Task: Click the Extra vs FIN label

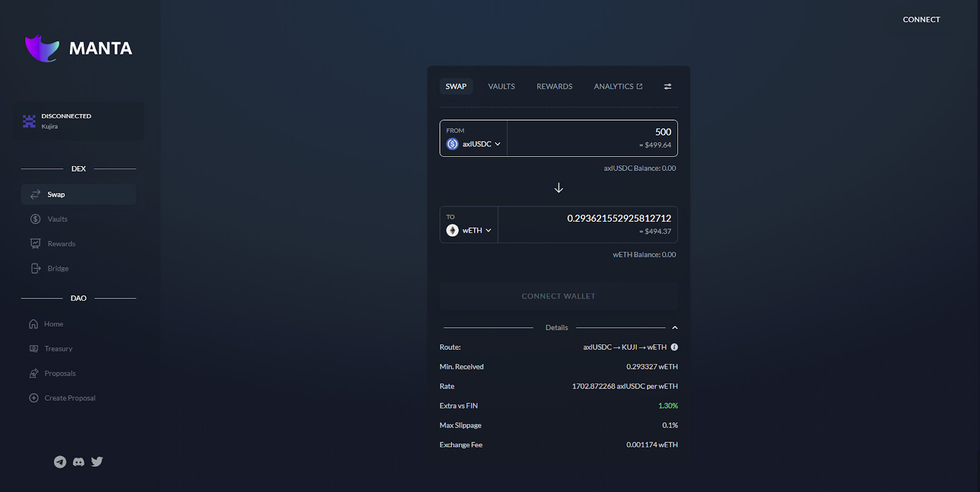Action: pyautogui.click(x=459, y=406)
